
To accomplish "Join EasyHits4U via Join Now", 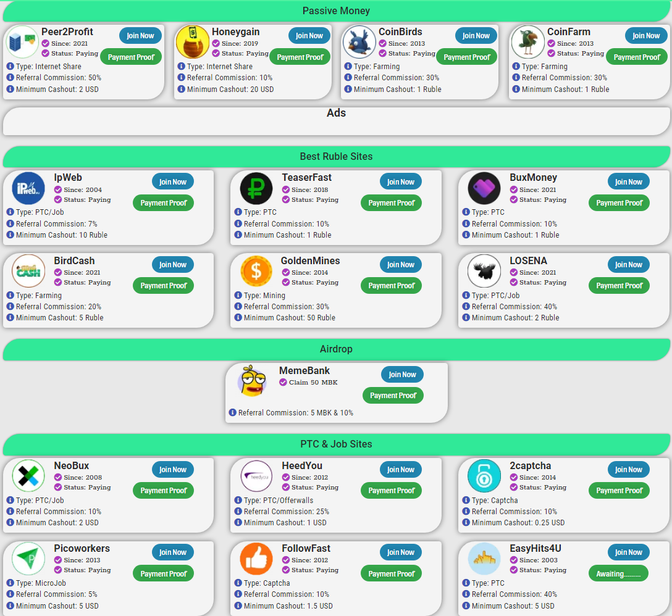I will click(629, 552).
